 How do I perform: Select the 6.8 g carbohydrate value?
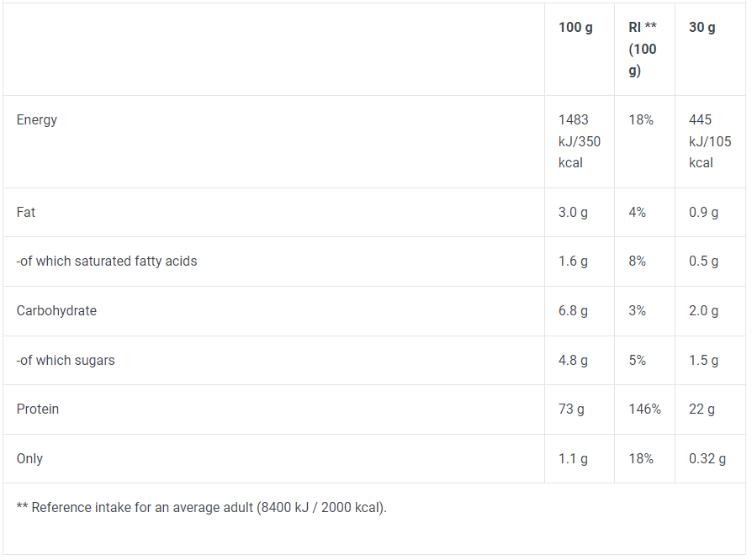pyautogui.click(x=573, y=310)
